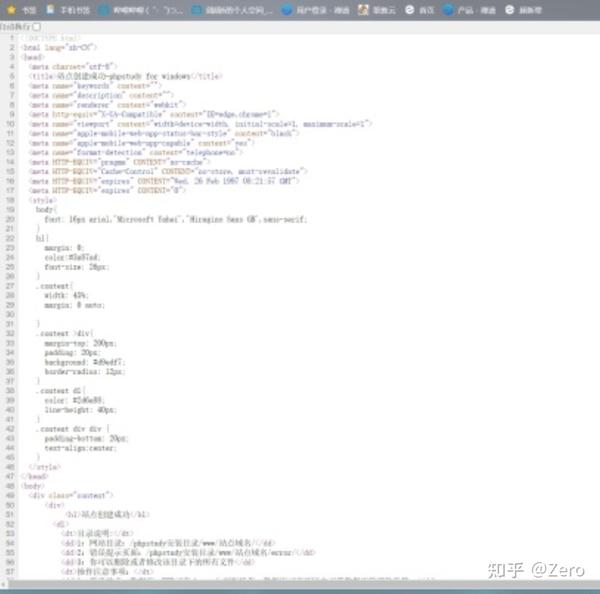600x594 pixels.
Task: Click the h1 站点创建成功 line
Action: 108,514
